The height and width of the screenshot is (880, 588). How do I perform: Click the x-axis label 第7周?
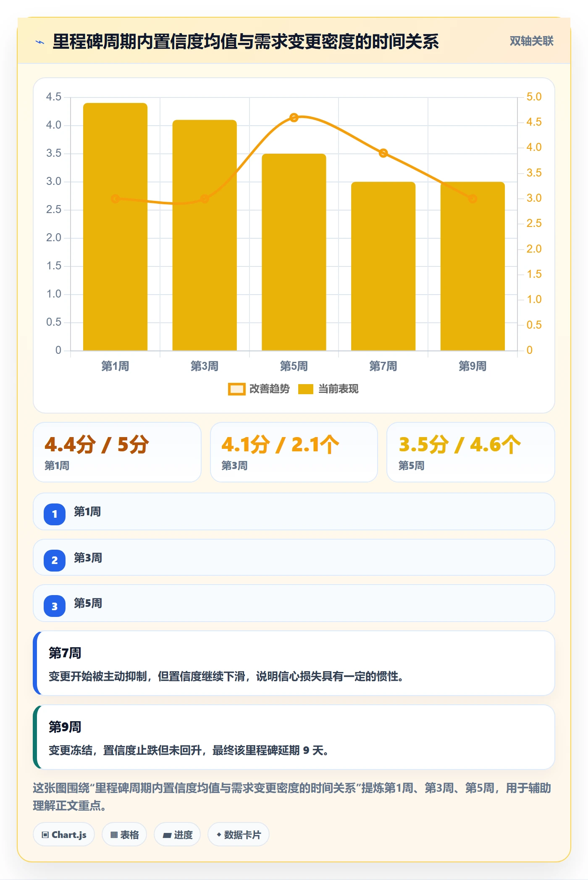383,366
